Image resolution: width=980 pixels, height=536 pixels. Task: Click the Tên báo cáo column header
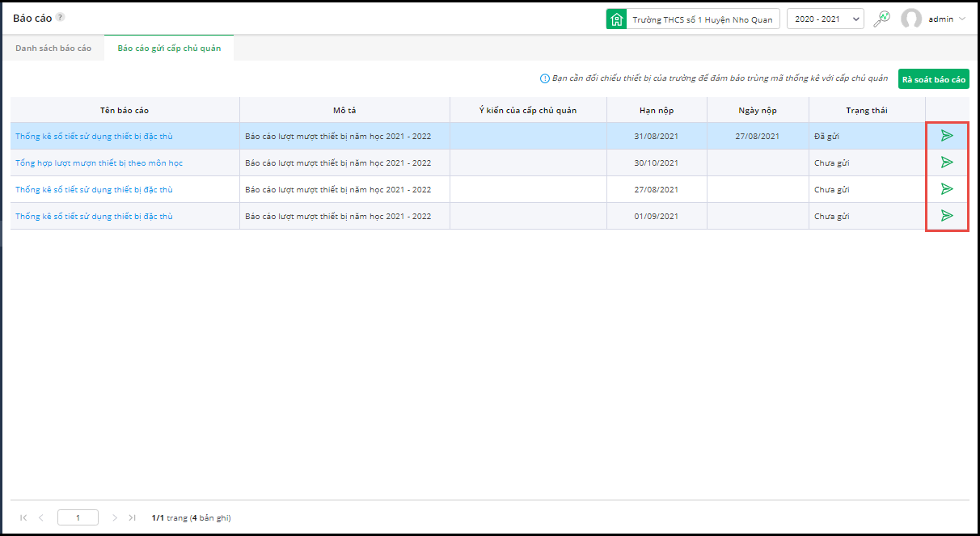pos(125,110)
